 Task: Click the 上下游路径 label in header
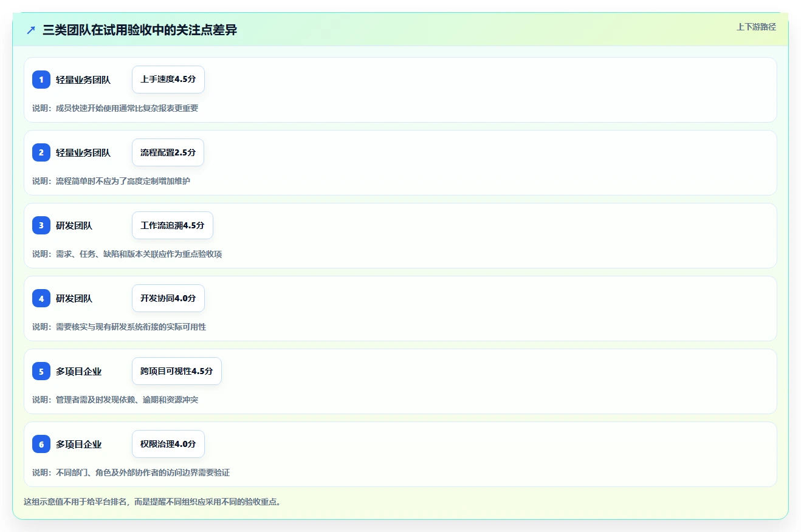(x=756, y=27)
